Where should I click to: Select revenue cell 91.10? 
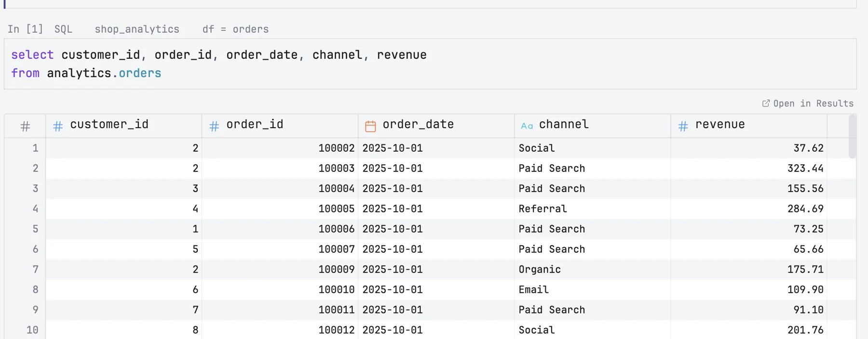748,310
